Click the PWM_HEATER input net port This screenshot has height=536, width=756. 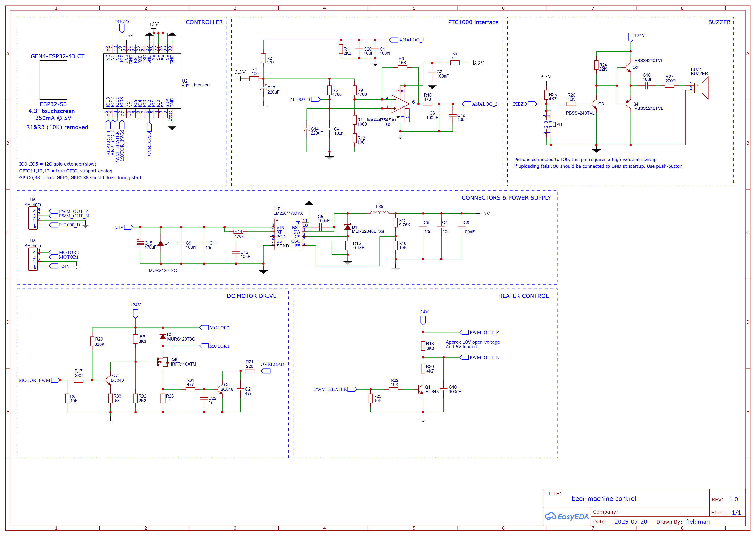pos(352,389)
